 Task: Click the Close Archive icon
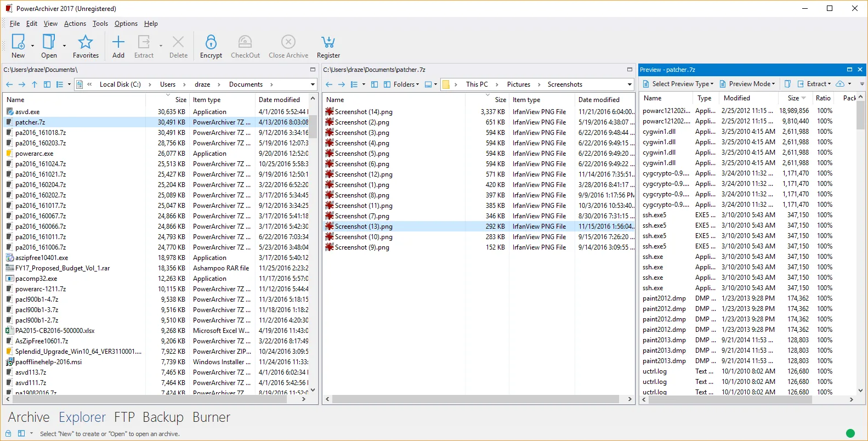click(288, 42)
